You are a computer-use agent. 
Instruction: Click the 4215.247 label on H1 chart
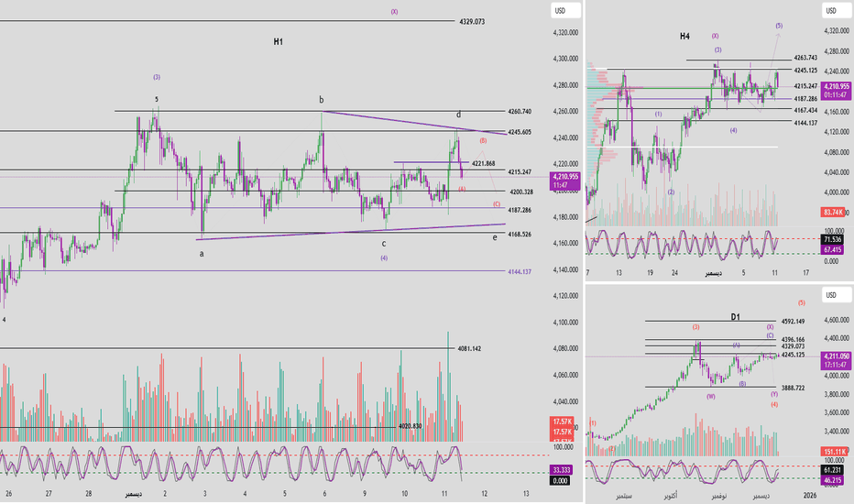[x=519, y=171]
